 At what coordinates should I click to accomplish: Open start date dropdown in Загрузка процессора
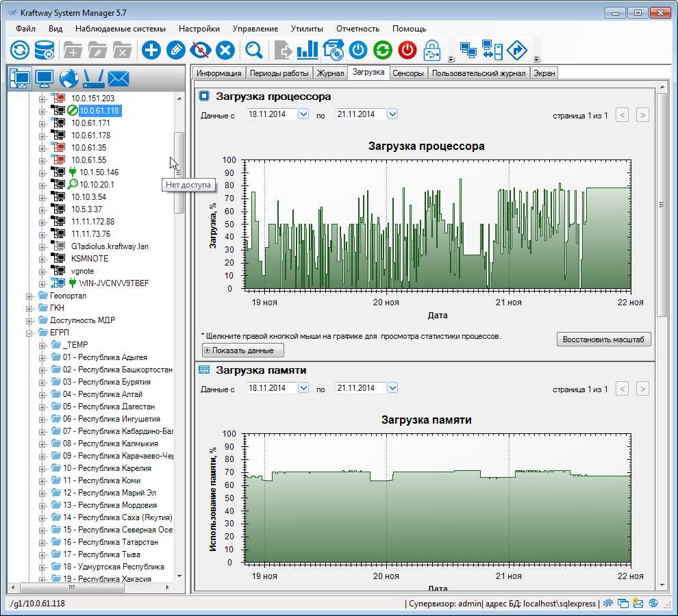click(304, 114)
